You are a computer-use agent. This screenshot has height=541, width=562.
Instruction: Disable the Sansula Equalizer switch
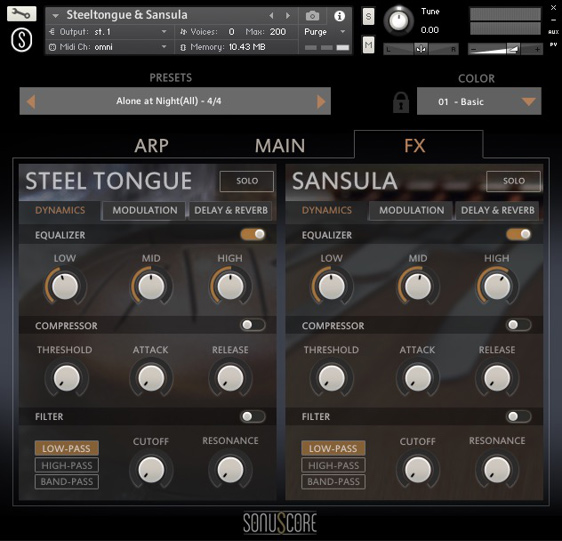tap(519, 234)
